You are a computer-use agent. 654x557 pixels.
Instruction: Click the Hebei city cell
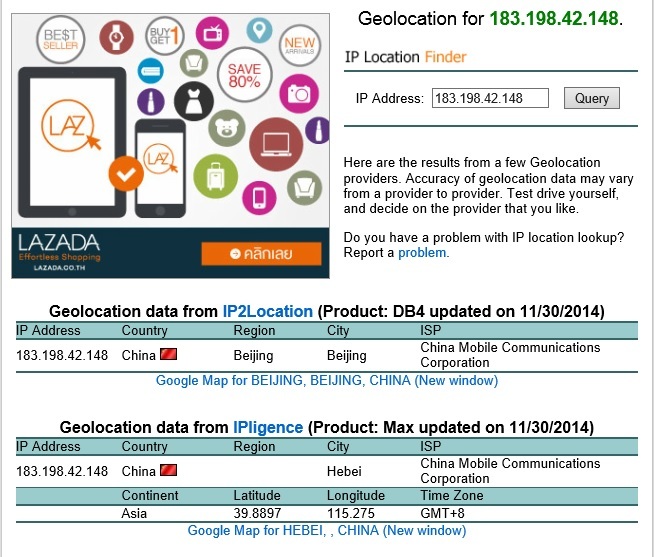pos(344,471)
